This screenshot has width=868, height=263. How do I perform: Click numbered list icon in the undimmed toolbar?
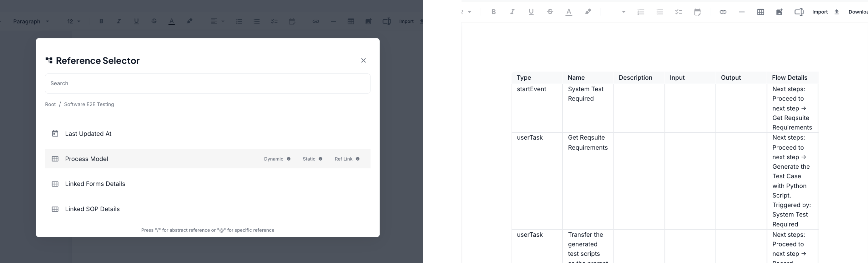point(641,12)
